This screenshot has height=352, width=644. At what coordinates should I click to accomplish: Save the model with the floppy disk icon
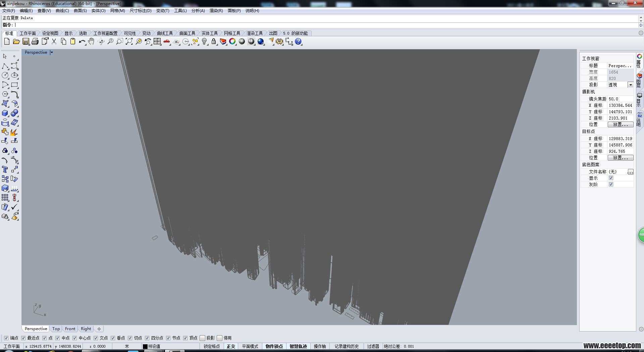pos(26,41)
